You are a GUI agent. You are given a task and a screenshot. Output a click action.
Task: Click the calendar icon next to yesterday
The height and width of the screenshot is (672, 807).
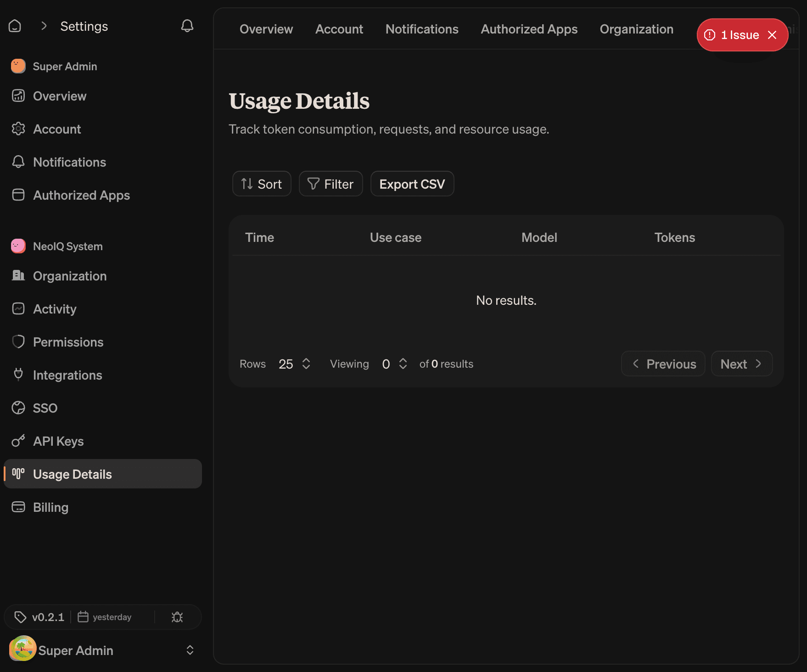(x=83, y=616)
